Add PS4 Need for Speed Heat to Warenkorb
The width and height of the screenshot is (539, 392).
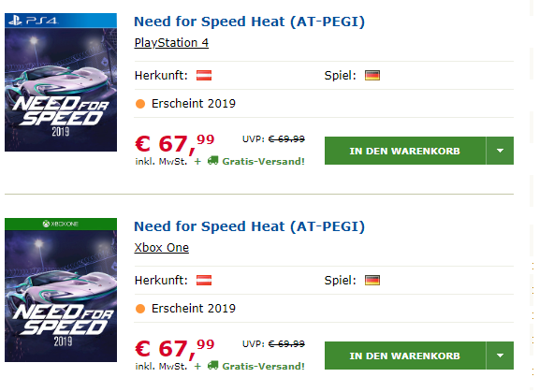pos(405,151)
